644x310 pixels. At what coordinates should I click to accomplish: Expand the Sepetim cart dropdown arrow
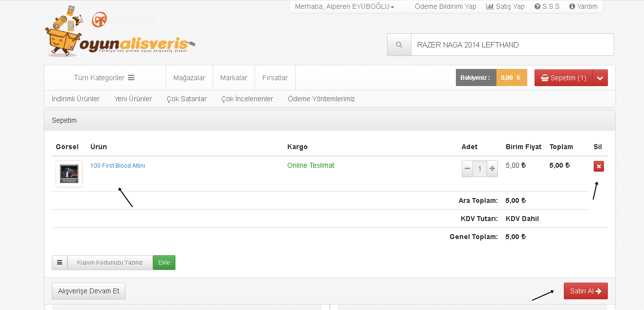[x=600, y=78]
